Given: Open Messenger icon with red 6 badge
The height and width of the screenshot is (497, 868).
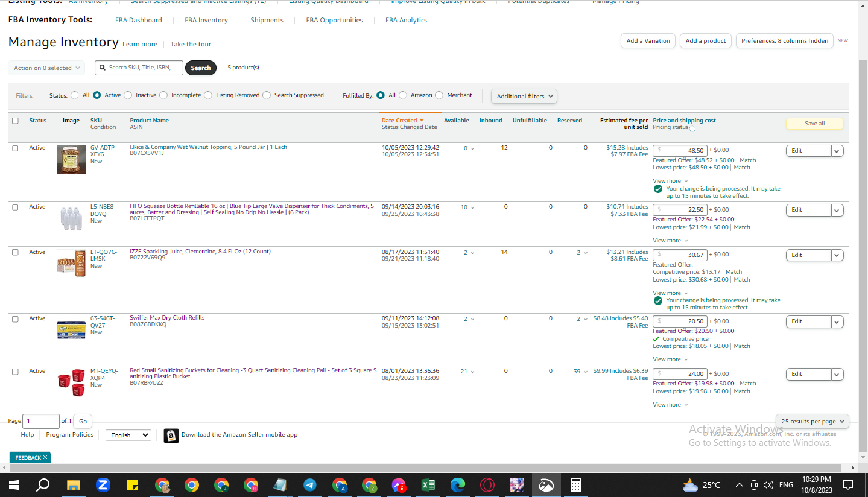Looking at the screenshot, I should point(399,485).
